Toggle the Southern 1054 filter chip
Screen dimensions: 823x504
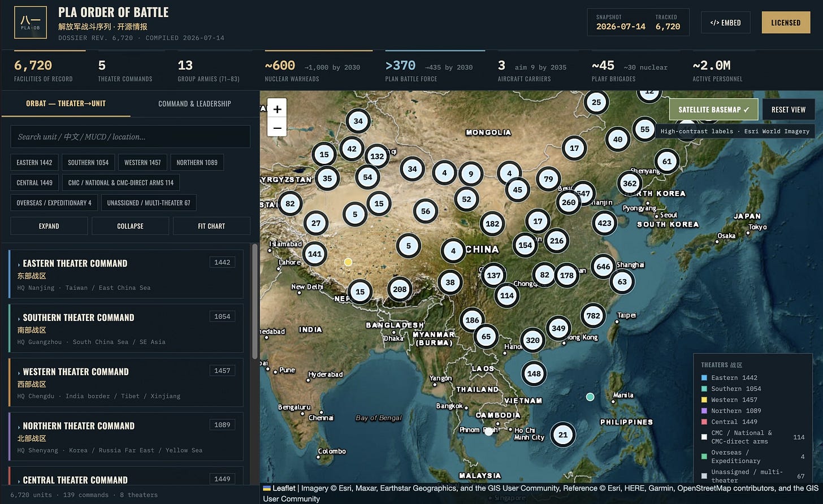click(88, 163)
